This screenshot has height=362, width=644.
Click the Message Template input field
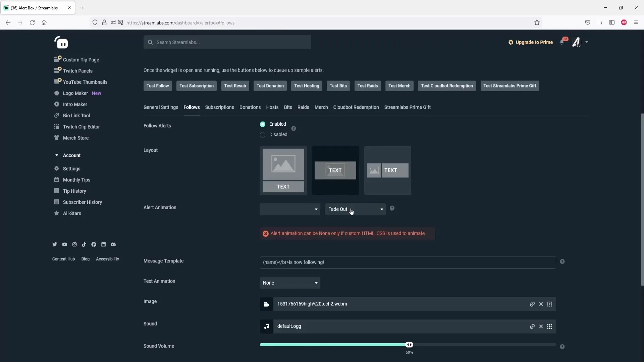coord(408,262)
